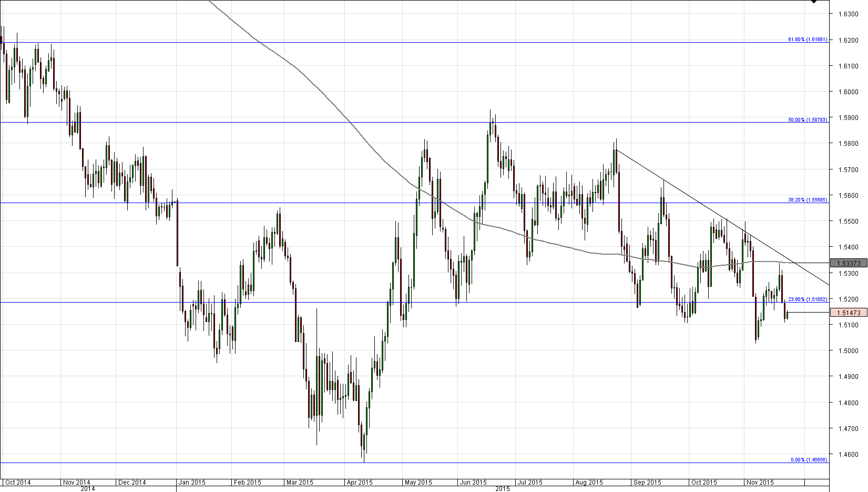This screenshot has width=868, height=492.
Task: Click the 1.4800 price axis label
Action: pyautogui.click(x=847, y=403)
